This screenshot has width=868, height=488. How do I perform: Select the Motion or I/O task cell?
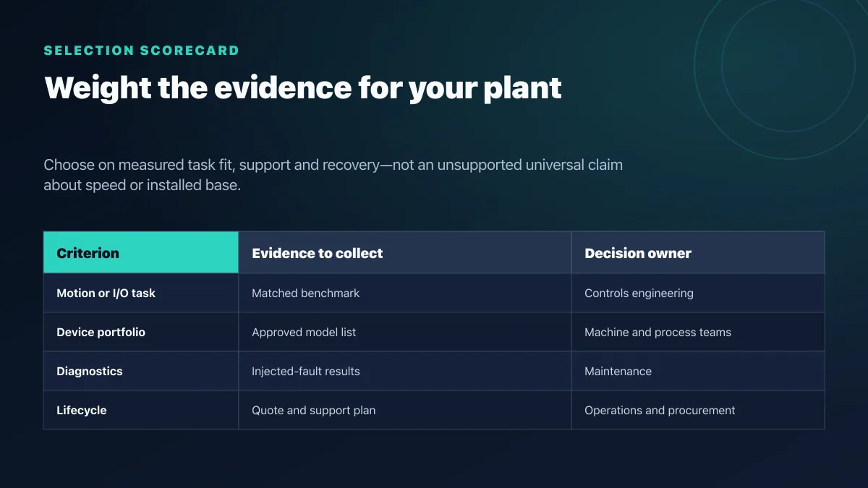coord(141,293)
